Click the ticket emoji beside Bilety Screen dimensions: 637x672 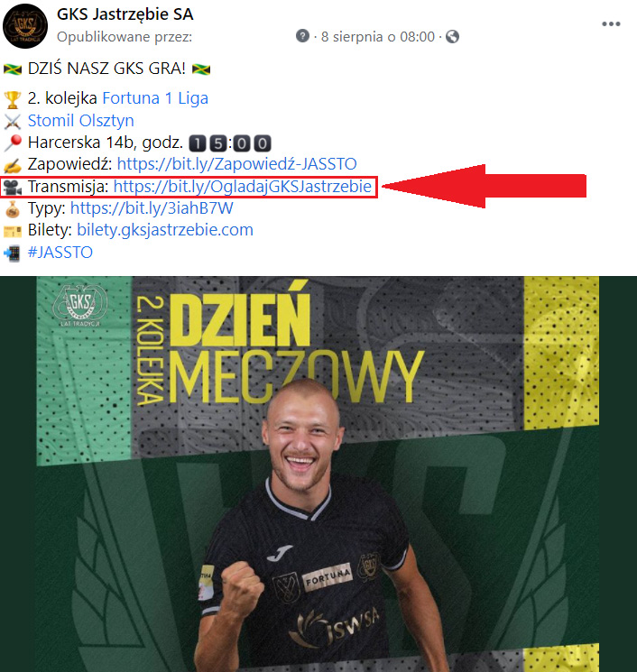point(13,232)
